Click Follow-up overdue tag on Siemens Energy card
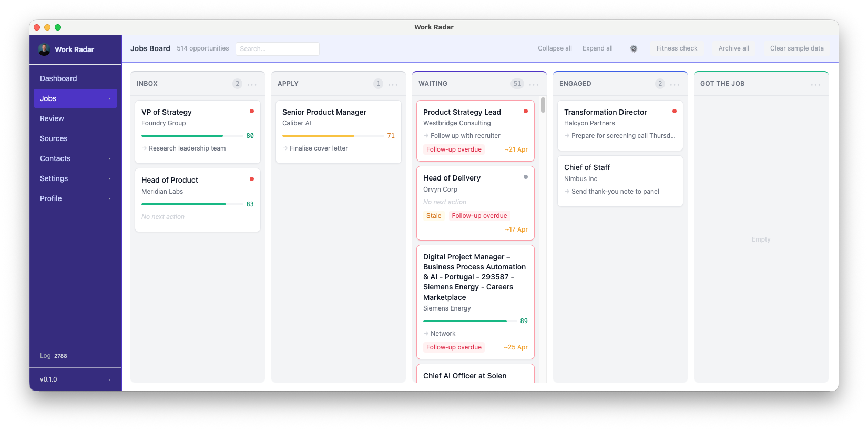Viewport: 868px width, 430px height. click(x=454, y=347)
